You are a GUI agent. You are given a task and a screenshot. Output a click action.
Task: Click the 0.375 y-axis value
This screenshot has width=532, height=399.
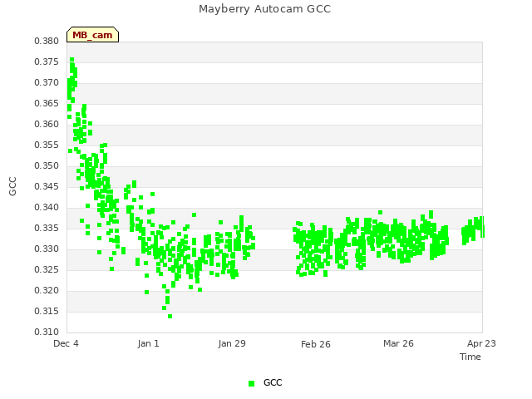(x=47, y=62)
